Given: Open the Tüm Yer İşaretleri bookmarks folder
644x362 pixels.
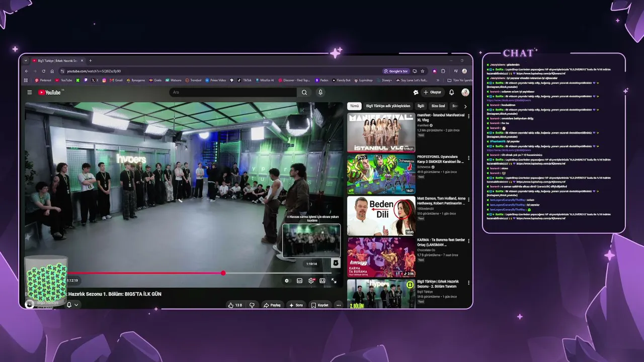Looking at the screenshot, I should [x=460, y=80].
